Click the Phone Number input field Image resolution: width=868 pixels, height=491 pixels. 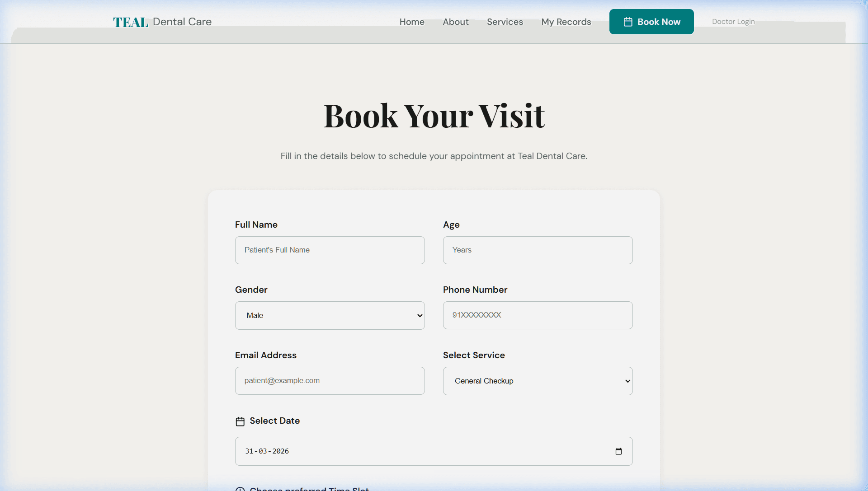pos(538,315)
